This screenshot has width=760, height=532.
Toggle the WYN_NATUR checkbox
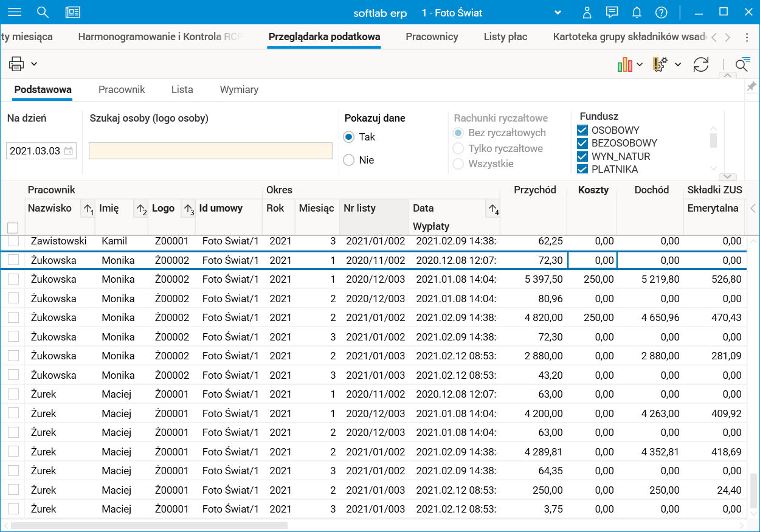tap(582, 156)
